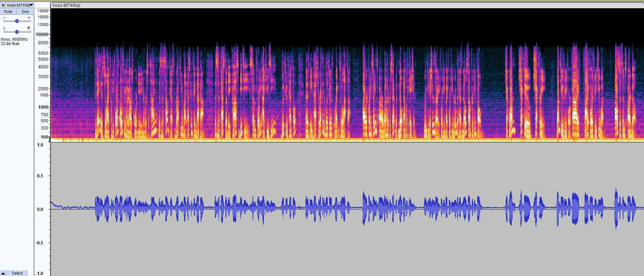Open the koss-bt740iq track name dropdown menu
The image size is (644, 276).
click(20, 5)
